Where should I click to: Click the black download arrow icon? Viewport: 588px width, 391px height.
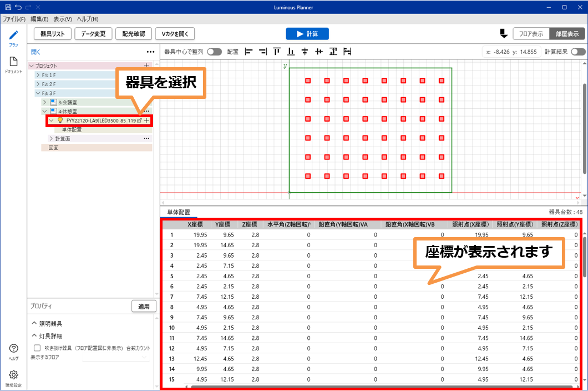(x=504, y=34)
